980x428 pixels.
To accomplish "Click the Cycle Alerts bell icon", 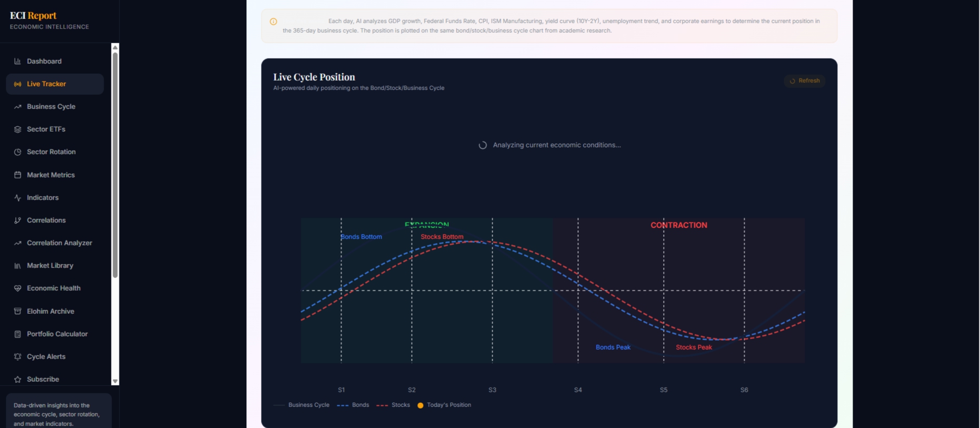I will click(17, 356).
